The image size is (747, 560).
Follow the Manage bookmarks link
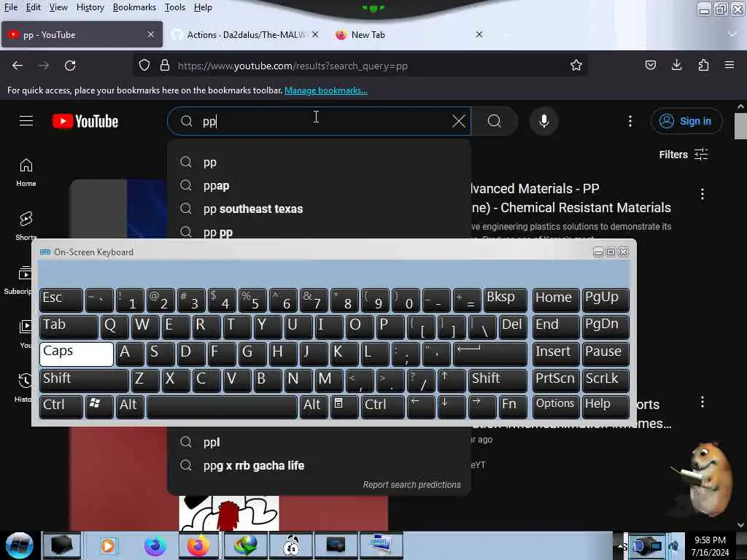pos(326,90)
